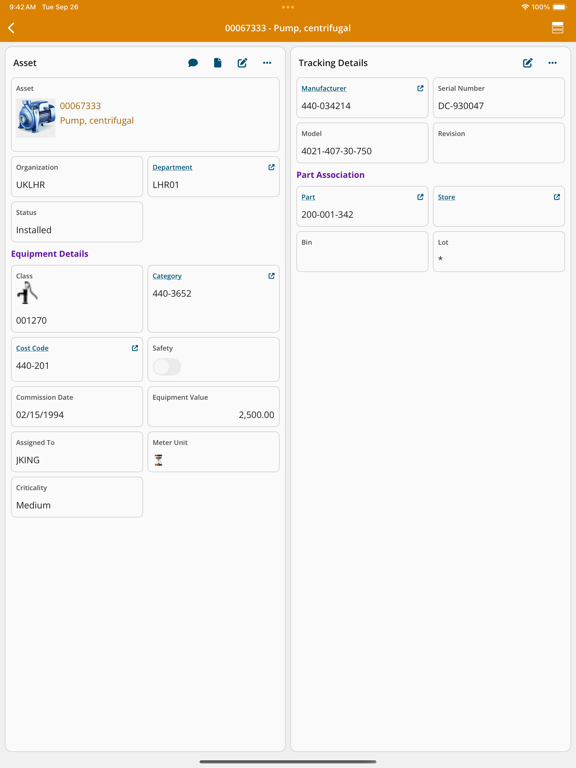Toggle the Safety switch

pos(167,366)
